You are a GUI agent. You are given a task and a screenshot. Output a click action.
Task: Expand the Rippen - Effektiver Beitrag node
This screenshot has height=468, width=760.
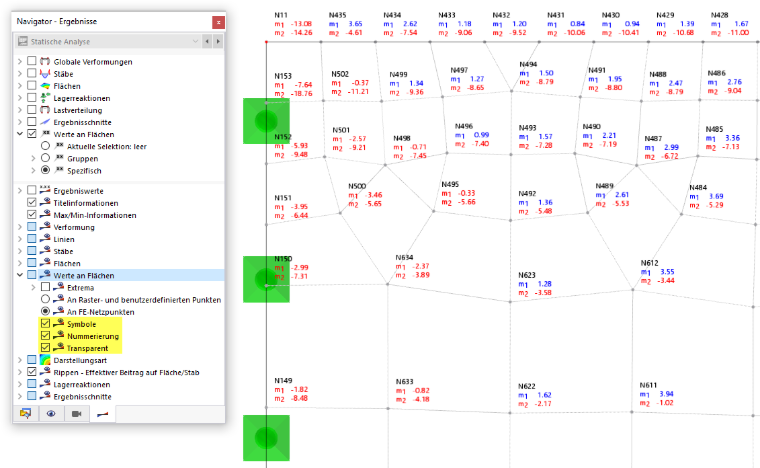point(20,372)
